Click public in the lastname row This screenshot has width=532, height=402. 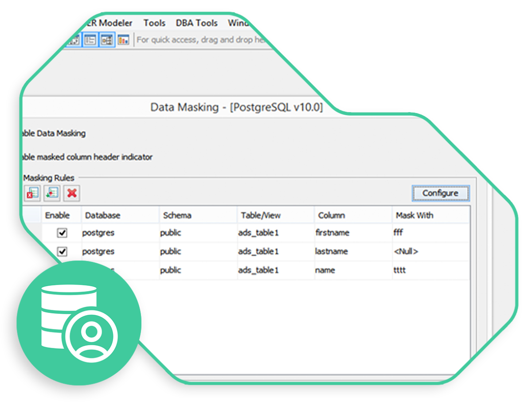tap(171, 251)
